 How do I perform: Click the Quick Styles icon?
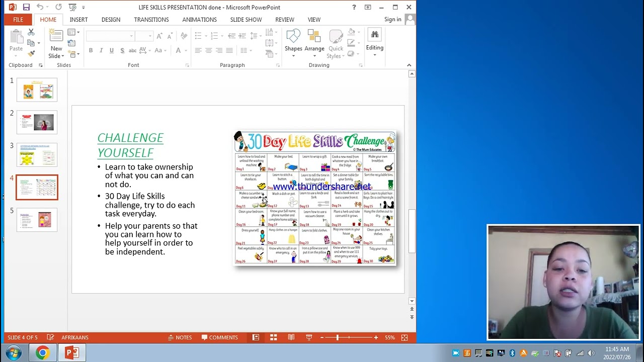click(336, 36)
